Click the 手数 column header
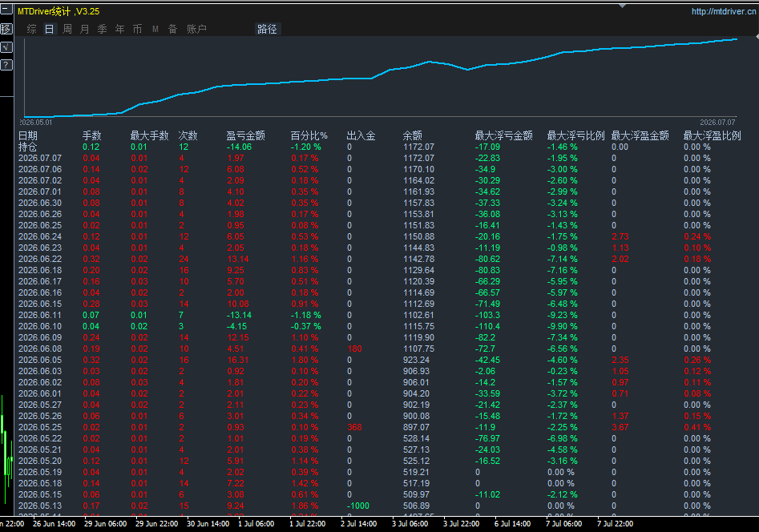The height and width of the screenshot is (532, 759). (x=92, y=135)
